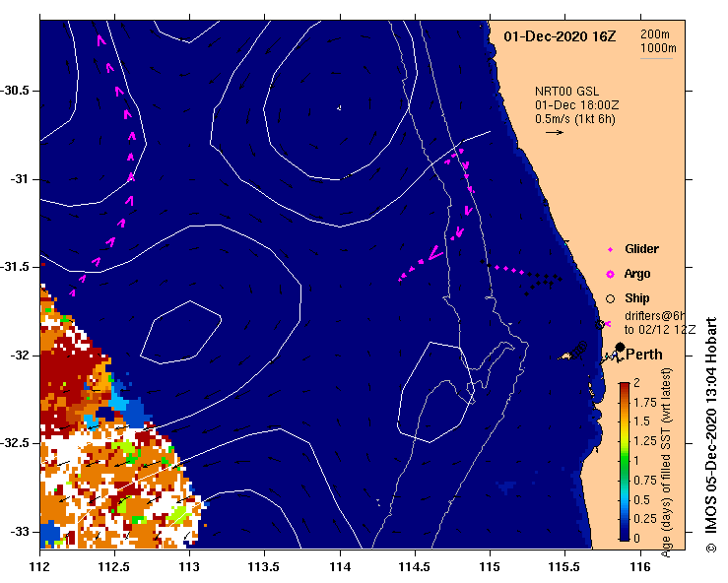Click the 0.5m/s (1kt 6h) scale text

coord(574,119)
